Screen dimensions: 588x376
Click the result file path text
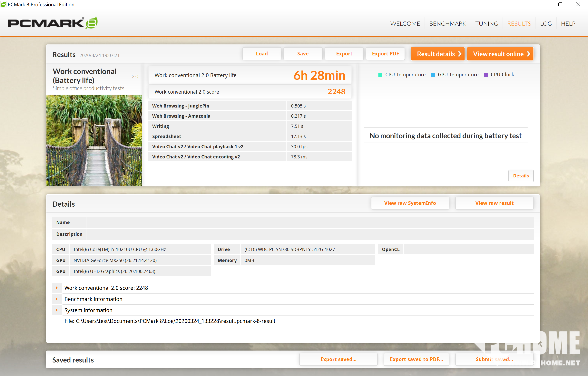[x=170, y=321]
